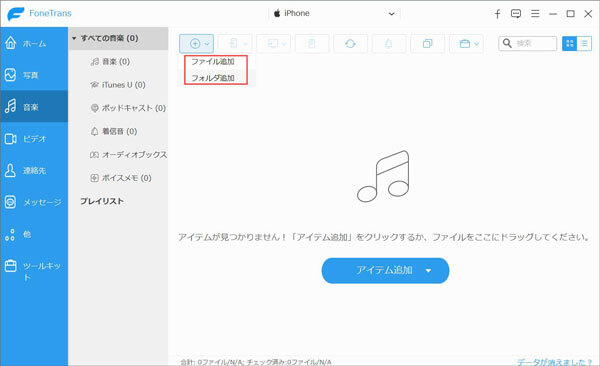This screenshot has width=600, height=366.
Task: Open the add dropdown arrow next to plus
Action: 207,44
